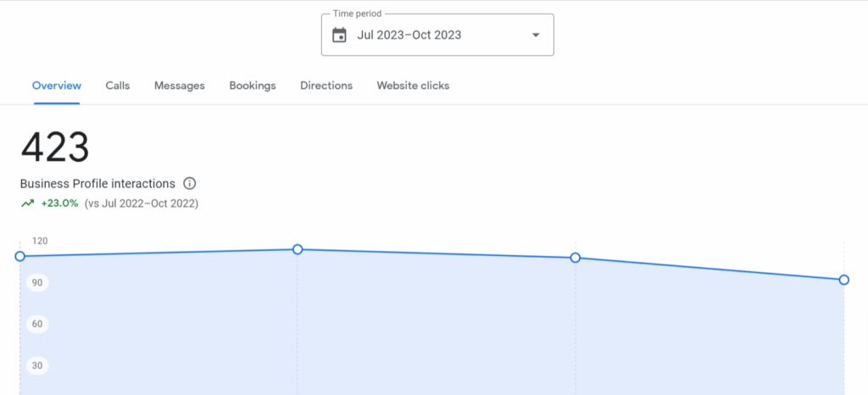Click the Jul 2023–Oct 2023 date range text
The image size is (868, 395).
(409, 35)
